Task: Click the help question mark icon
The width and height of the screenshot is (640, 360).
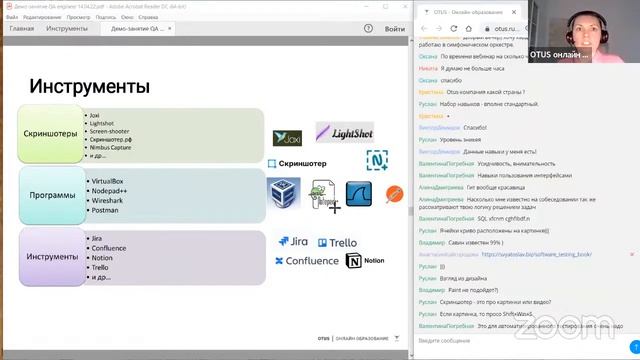Action: pos(368,29)
